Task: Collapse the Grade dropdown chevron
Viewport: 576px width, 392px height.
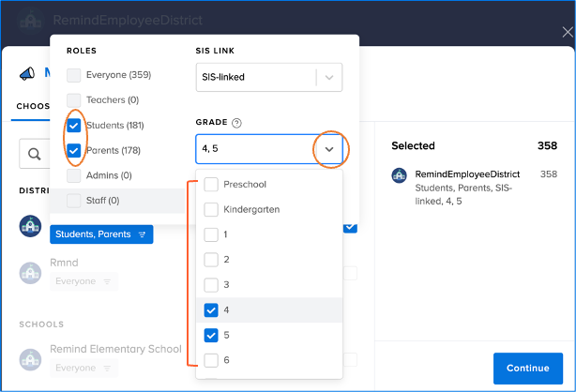Action: (329, 149)
